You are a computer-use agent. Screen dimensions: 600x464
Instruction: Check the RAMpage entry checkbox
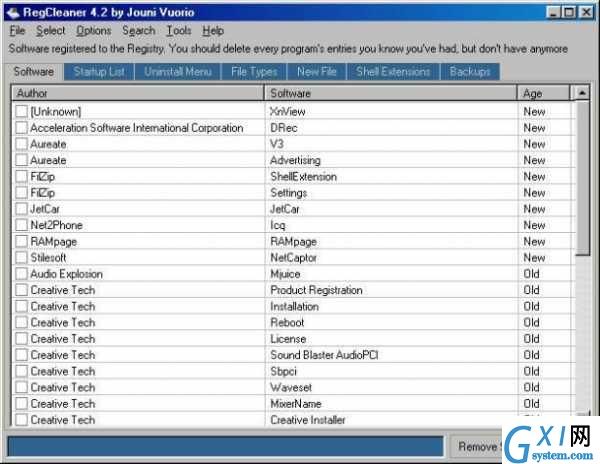(21, 241)
